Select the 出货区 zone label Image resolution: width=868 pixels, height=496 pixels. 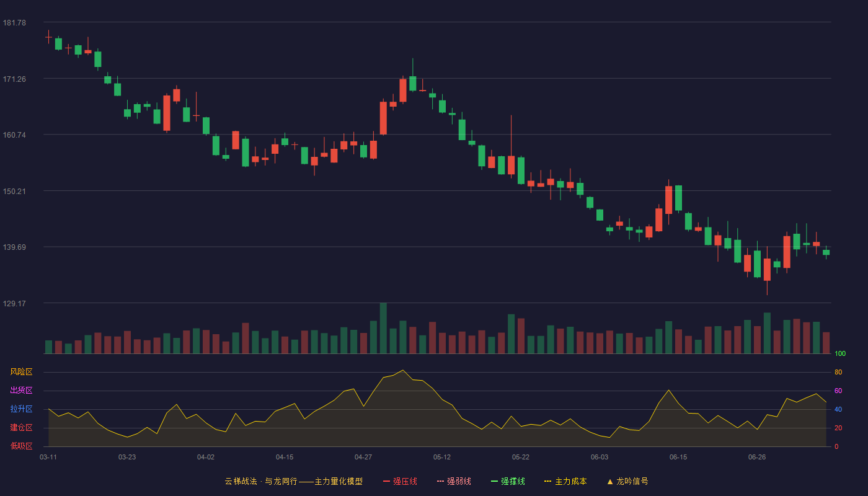click(x=21, y=391)
